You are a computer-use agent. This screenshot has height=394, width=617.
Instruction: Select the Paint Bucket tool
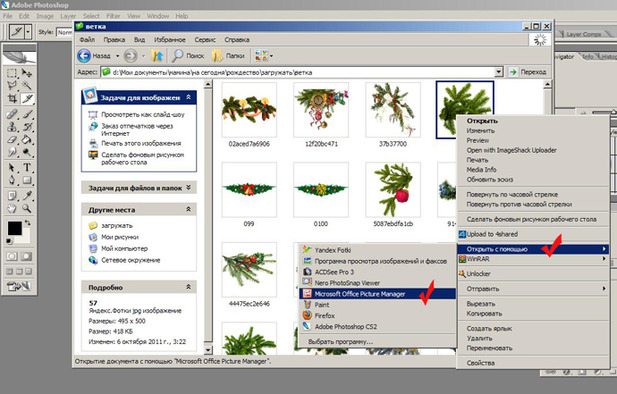coord(27,140)
